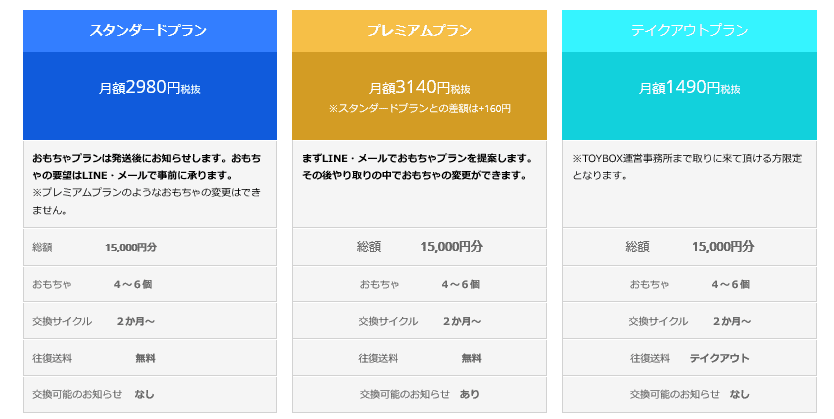Click 交換サイクル row in the standard plan
The width and height of the screenshot is (834, 419).
(x=149, y=322)
